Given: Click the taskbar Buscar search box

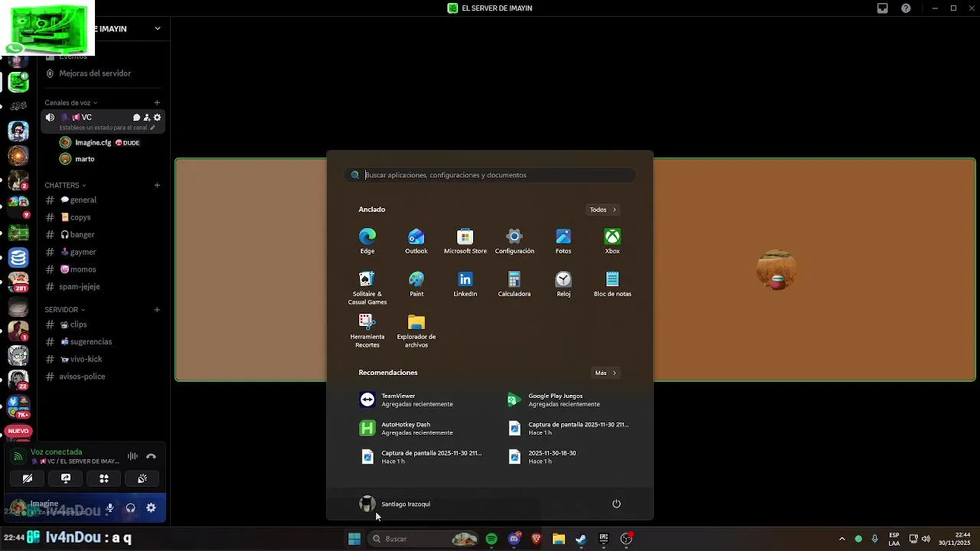Looking at the screenshot, I should tap(423, 539).
